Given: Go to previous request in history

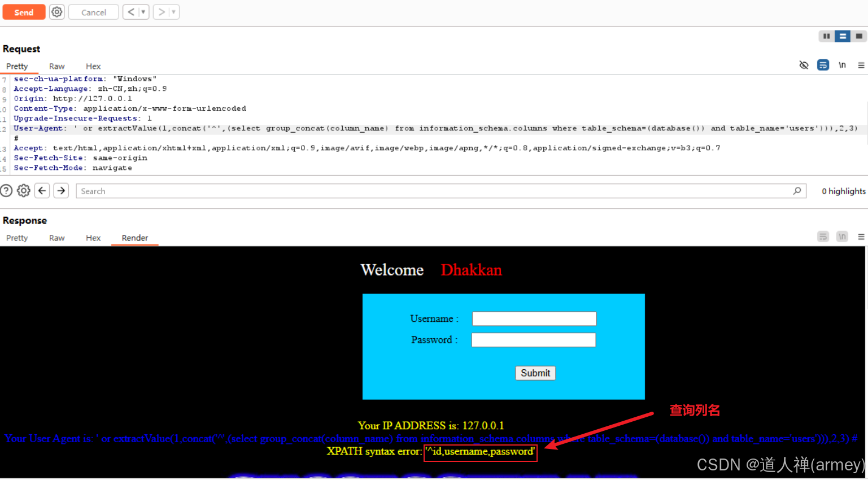Looking at the screenshot, I should pos(131,12).
